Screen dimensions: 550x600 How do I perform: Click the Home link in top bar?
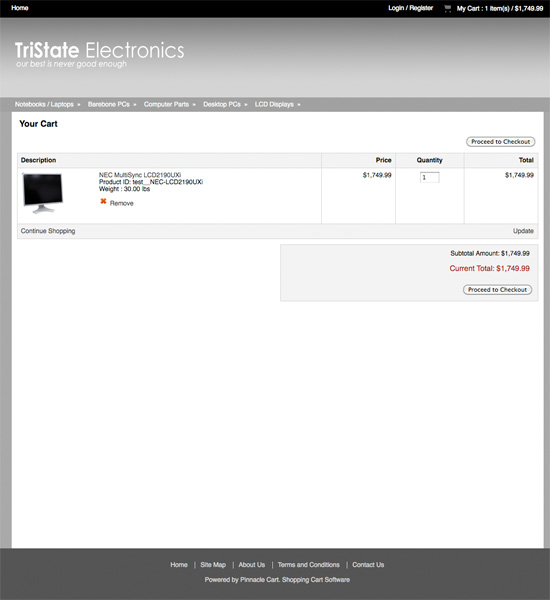coord(20,8)
